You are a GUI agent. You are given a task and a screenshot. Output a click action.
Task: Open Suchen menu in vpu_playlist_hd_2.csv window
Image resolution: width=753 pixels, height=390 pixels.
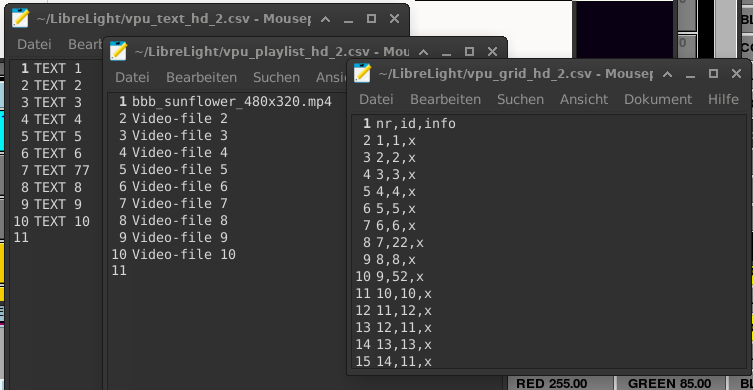click(276, 77)
